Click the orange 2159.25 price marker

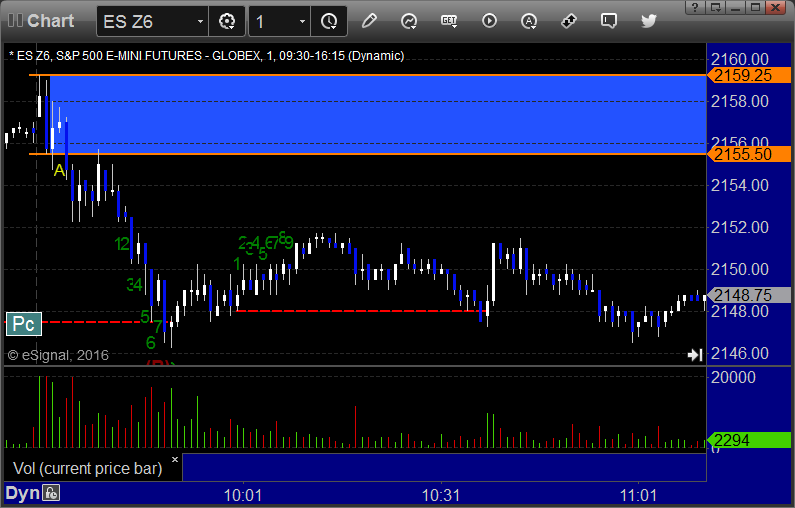[x=749, y=75]
